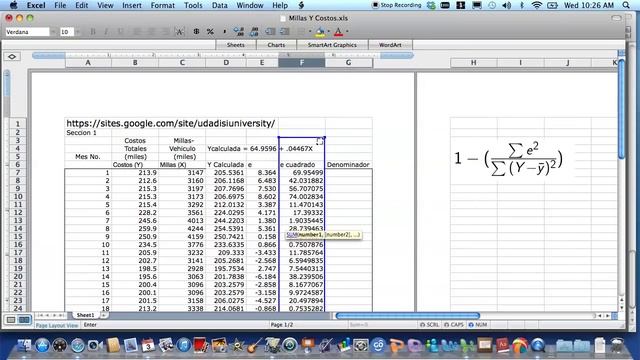
Task: Open the File menu
Action: point(60,5)
